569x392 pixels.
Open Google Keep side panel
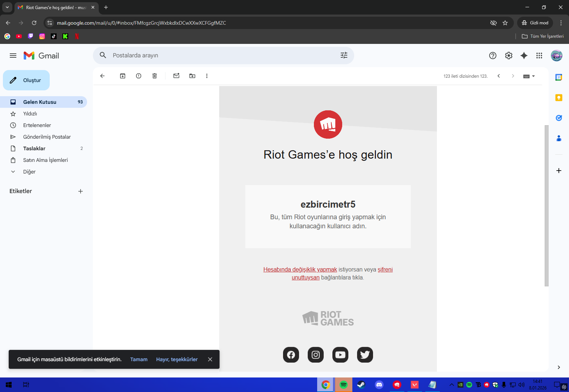click(559, 98)
